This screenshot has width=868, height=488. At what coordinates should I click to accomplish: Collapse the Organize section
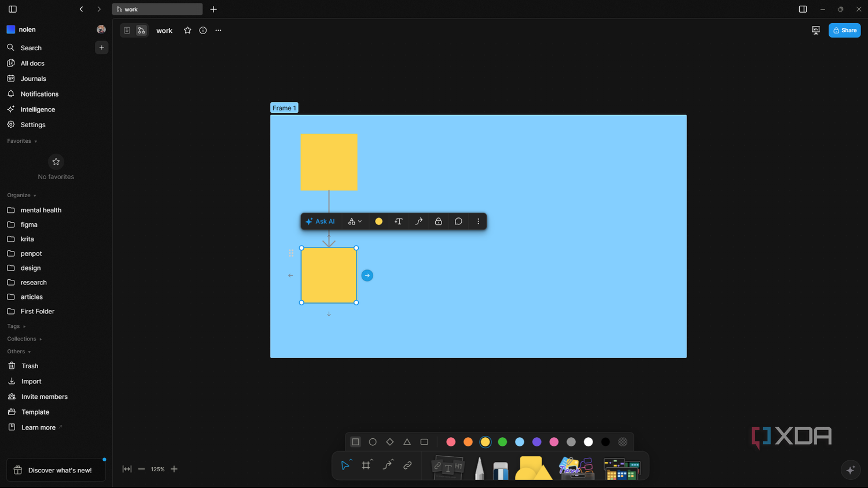point(21,195)
